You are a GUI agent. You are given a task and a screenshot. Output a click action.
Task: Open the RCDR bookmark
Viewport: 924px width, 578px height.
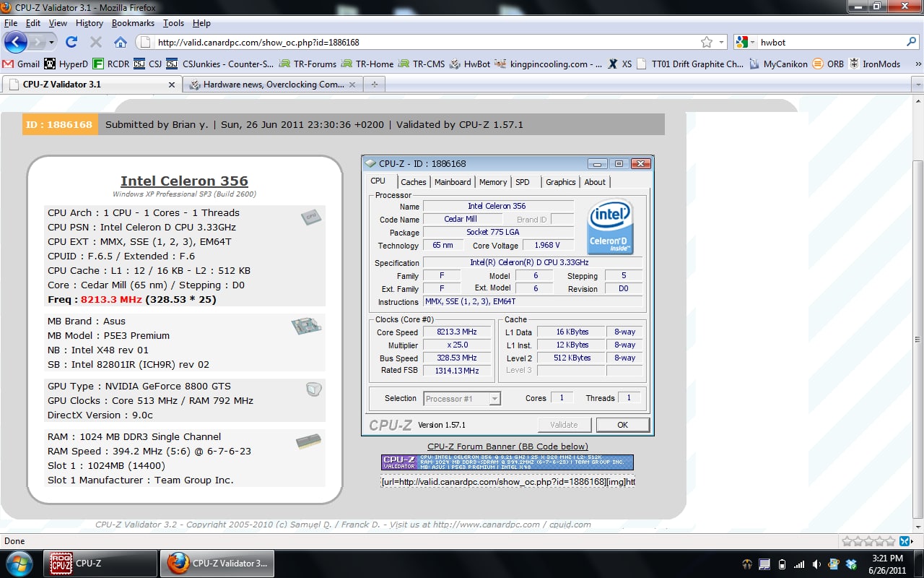tap(111, 64)
